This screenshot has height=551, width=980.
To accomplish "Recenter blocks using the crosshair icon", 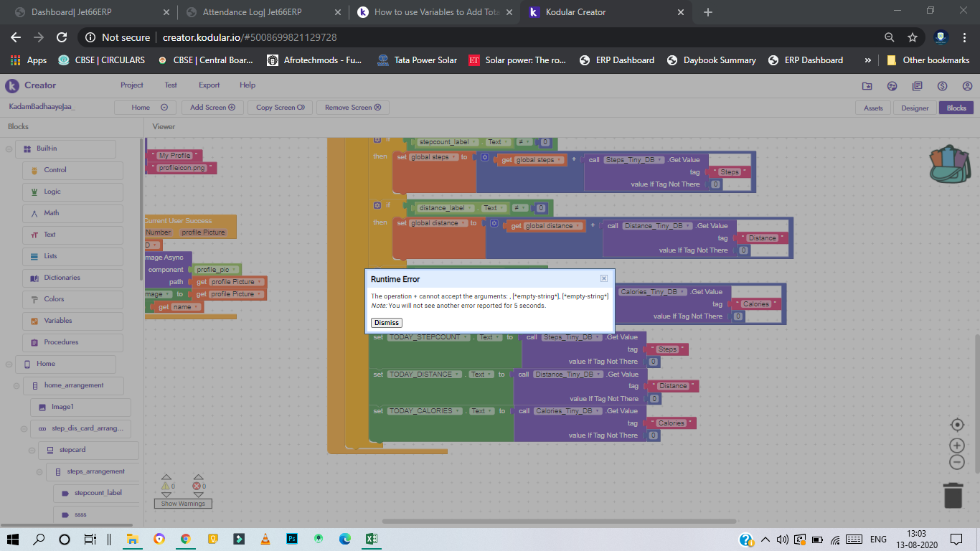I will pyautogui.click(x=957, y=424).
